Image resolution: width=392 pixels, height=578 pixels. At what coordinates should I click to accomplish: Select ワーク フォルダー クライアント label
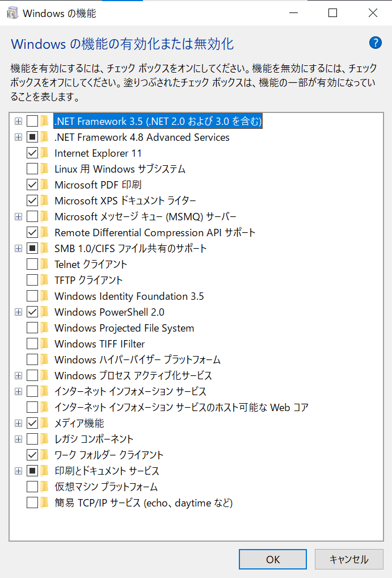point(109,455)
